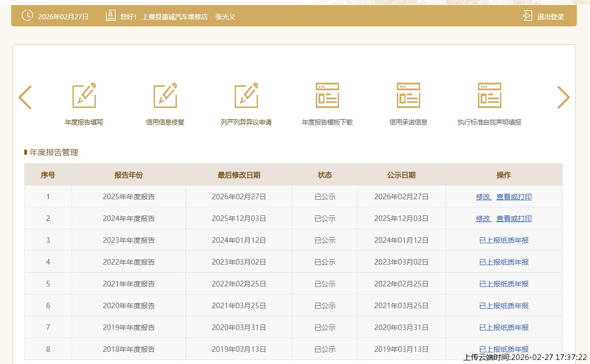Click the 退出登录 text link
Image resolution: width=590 pixels, height=364 pixels.
(550, 17)
